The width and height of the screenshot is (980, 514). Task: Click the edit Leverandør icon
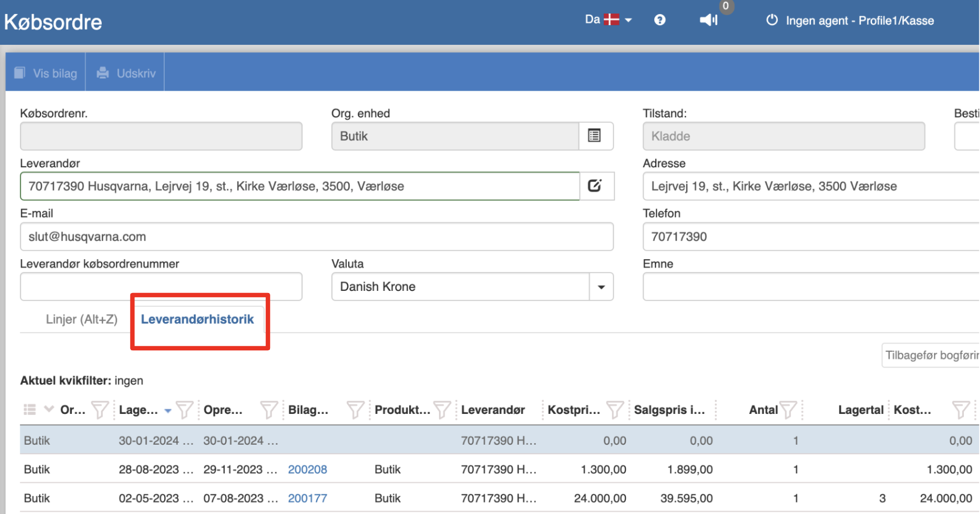(595, 186)
